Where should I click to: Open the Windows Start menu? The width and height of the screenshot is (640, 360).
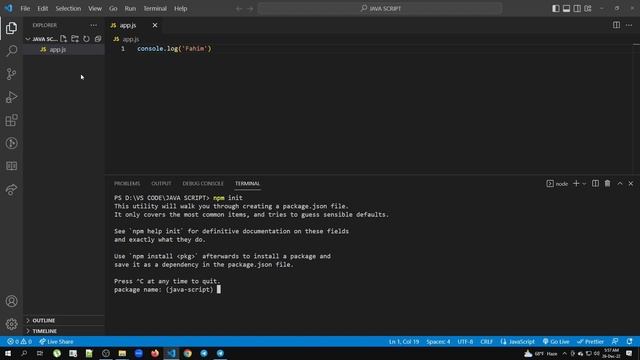pos(8,353)
